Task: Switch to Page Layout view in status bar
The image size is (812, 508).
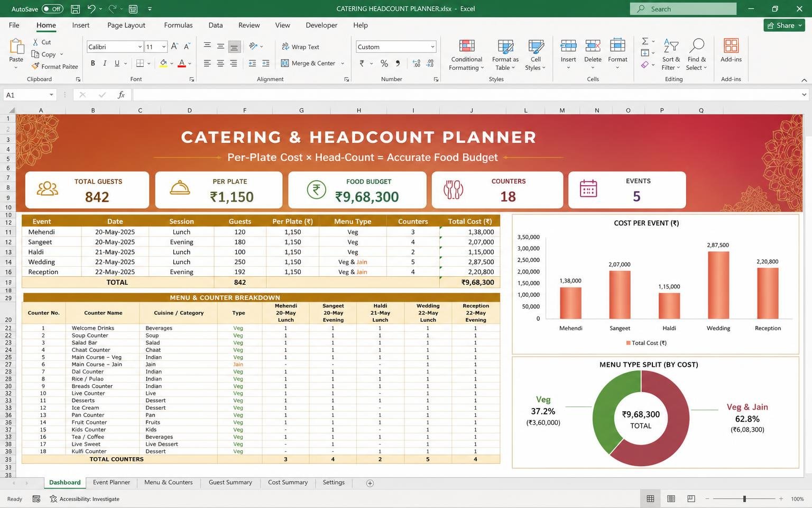Action: pos(671,499)
